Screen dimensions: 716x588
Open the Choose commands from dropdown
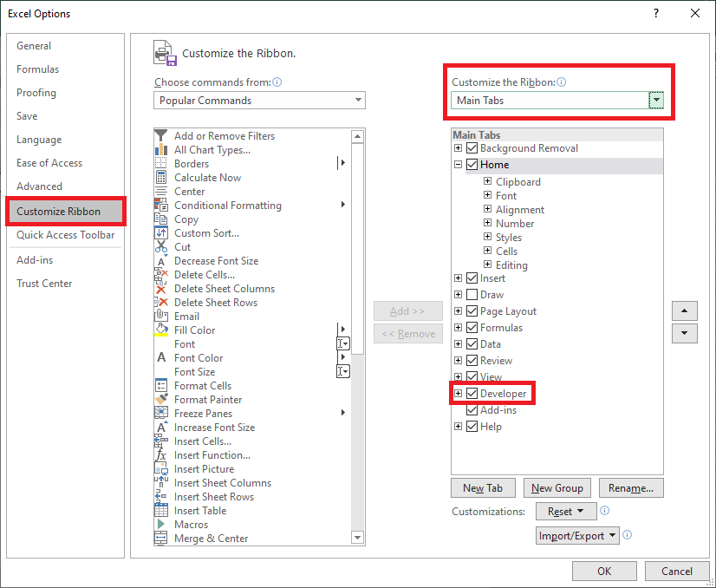259,100
